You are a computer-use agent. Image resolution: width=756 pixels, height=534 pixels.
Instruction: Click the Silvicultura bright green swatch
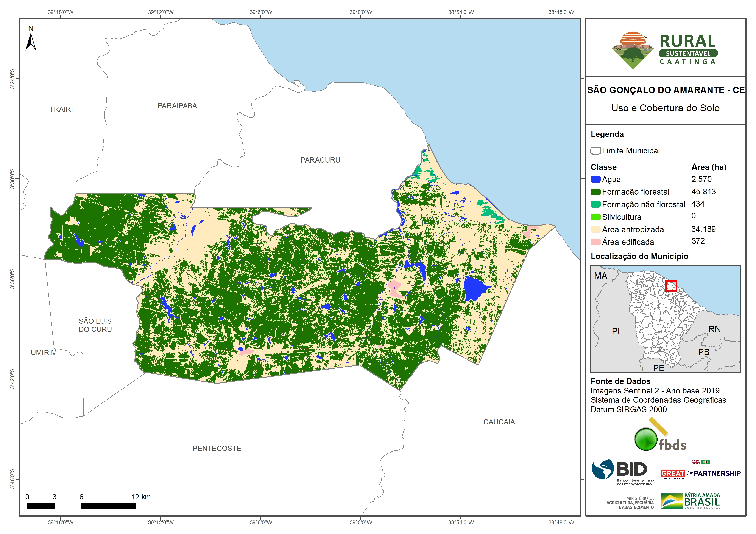point(595,217)
